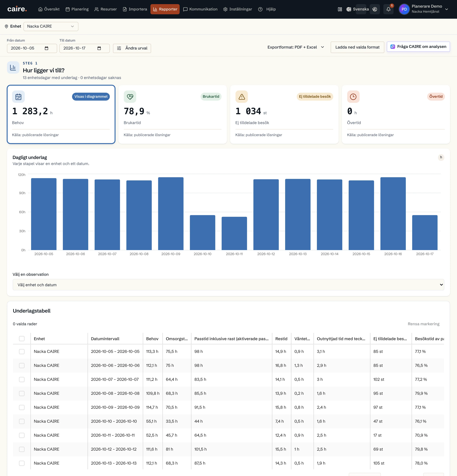Click the PD user avatar
The image size is (457, 476).
tap(404, 9)
